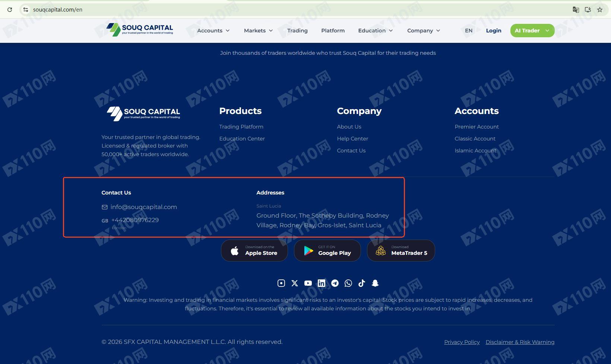Viewport: 611px width, 364px height.
Task: Click the X (Twitter) icon
Action: point(295,283)
